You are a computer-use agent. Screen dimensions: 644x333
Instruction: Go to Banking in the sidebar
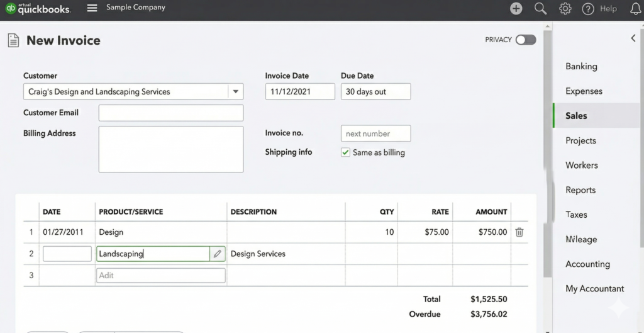tap(581, 67)
